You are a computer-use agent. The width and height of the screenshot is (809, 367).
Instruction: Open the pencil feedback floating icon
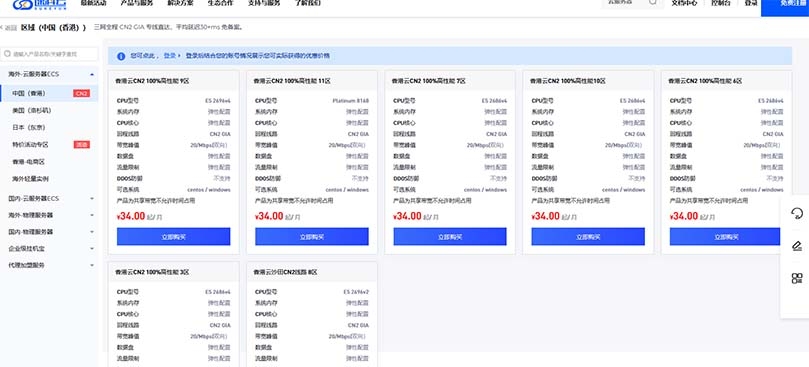pyautogui.click(x=797, y=246)
